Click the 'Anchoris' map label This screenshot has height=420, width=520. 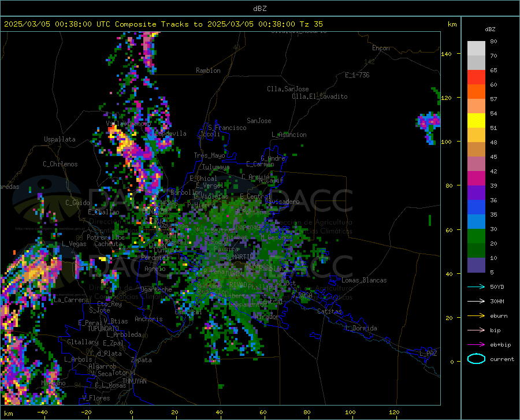point(148,319)
